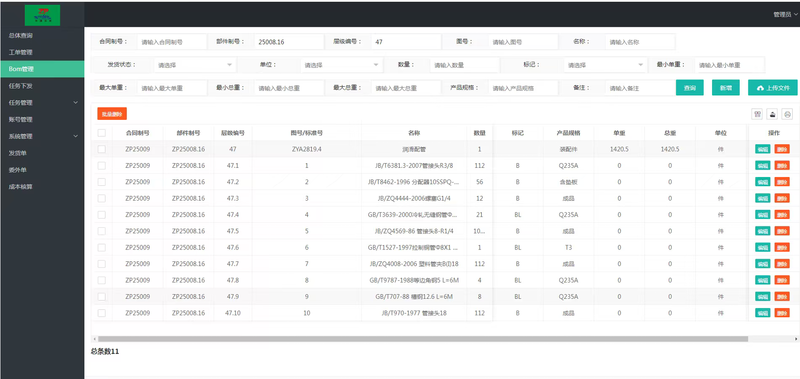Open the 发货状态 dropdown
The width and height of the screenshot is (800, 379).
click(x=195, y=65)
